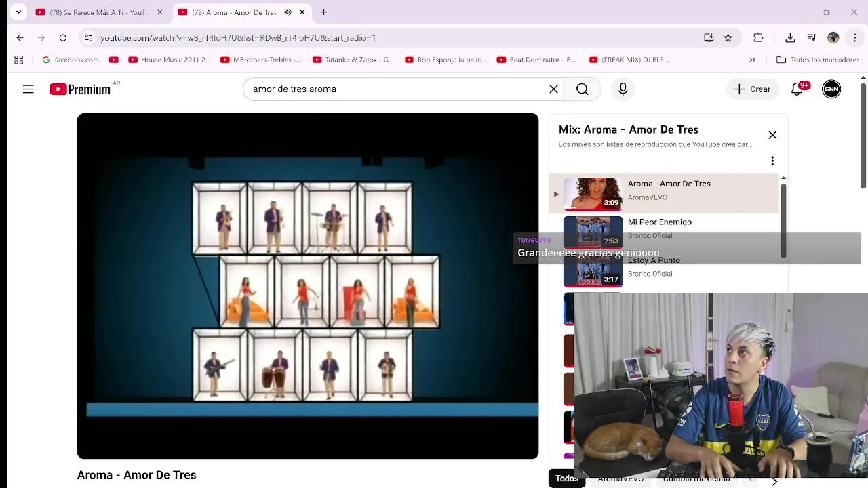
Task: Open the Todos los marcadores folder
Action: [818, 60]
